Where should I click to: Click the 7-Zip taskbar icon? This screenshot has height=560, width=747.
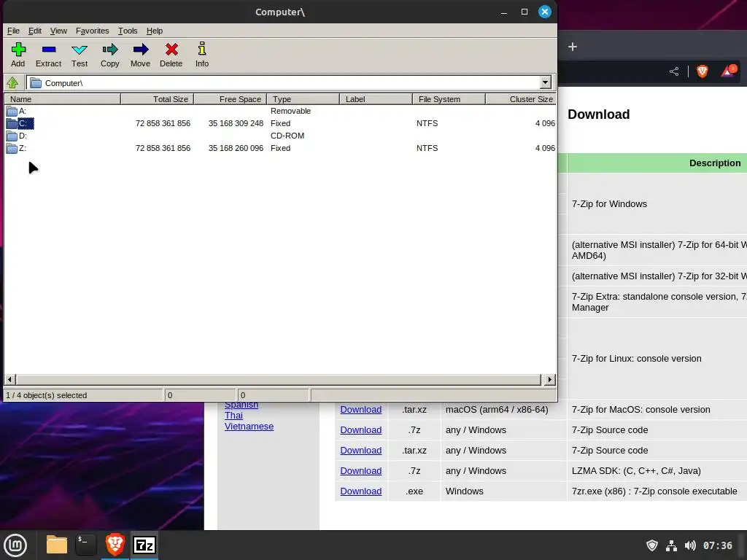click(145, 545)
